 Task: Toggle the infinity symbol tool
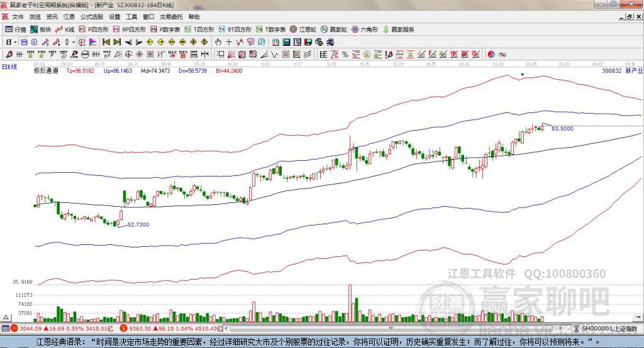pos(502,54)
